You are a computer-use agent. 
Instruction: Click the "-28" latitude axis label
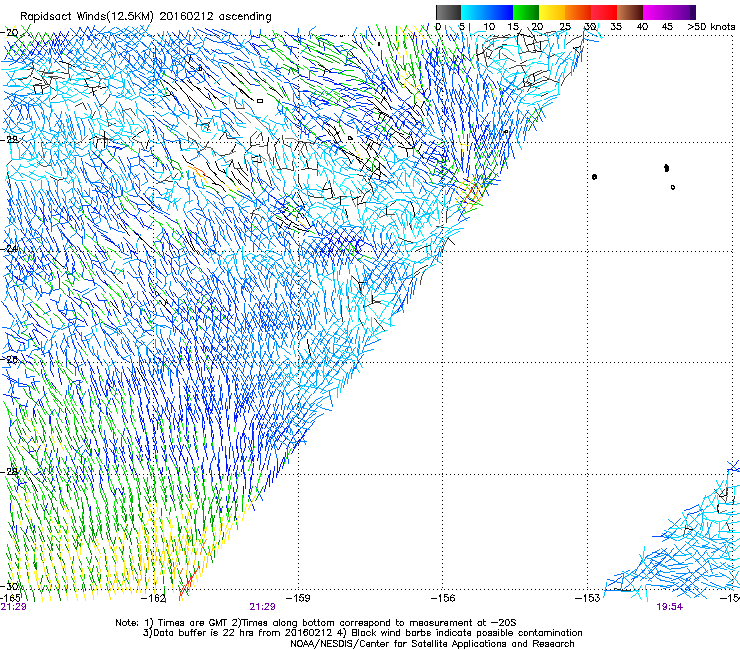tap(9, 472)
